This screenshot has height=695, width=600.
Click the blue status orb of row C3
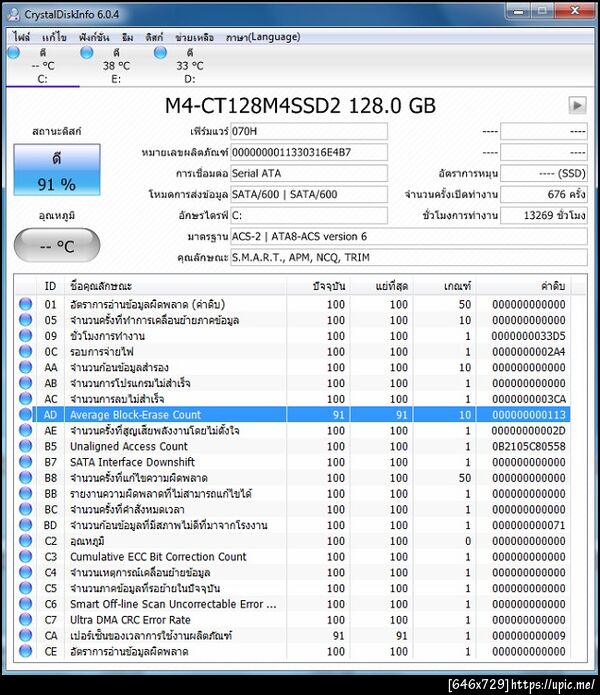[x=26, y=557]
